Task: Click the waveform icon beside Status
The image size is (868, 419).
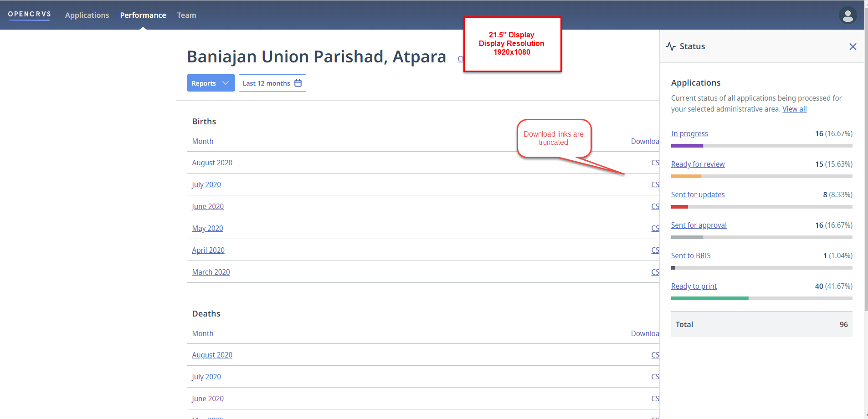Action: pos(670,46)
